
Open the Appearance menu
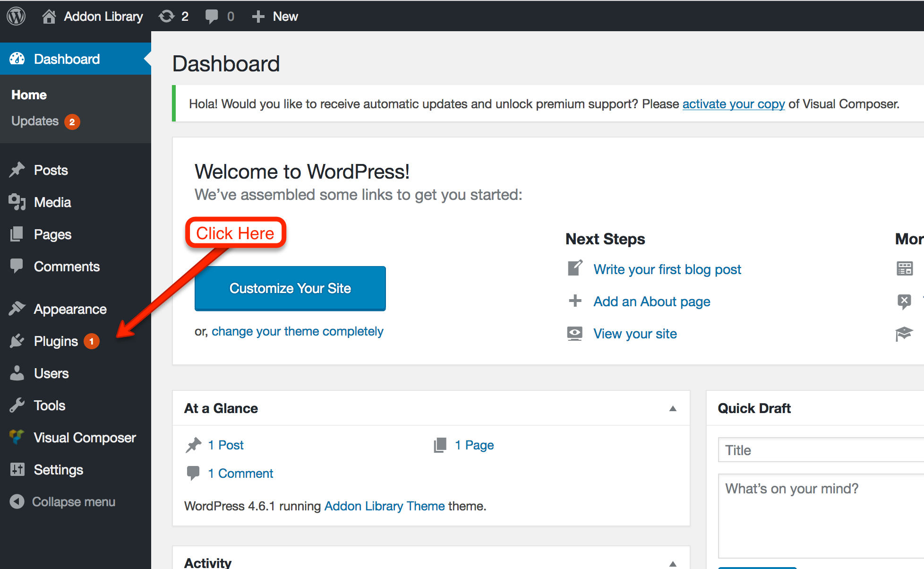[x=70, y=309]
